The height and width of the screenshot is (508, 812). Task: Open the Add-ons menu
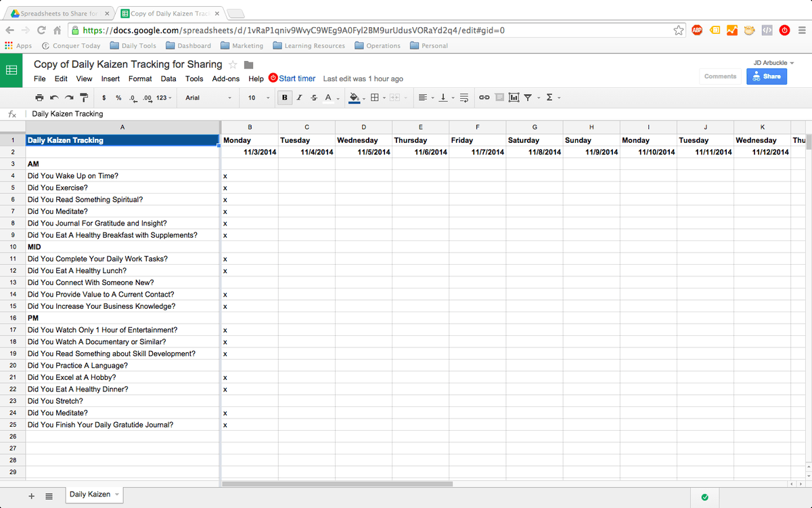click(226, 79)
